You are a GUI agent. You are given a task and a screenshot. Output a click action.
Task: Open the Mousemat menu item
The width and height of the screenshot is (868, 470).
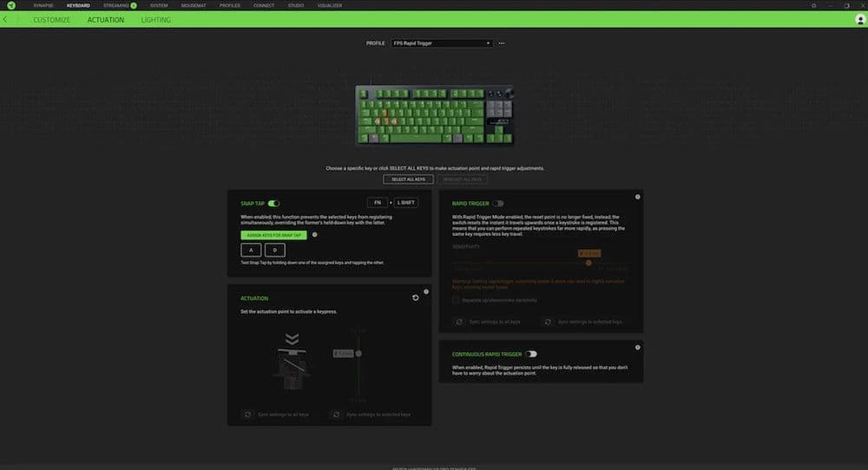click(x=194, y=5)
